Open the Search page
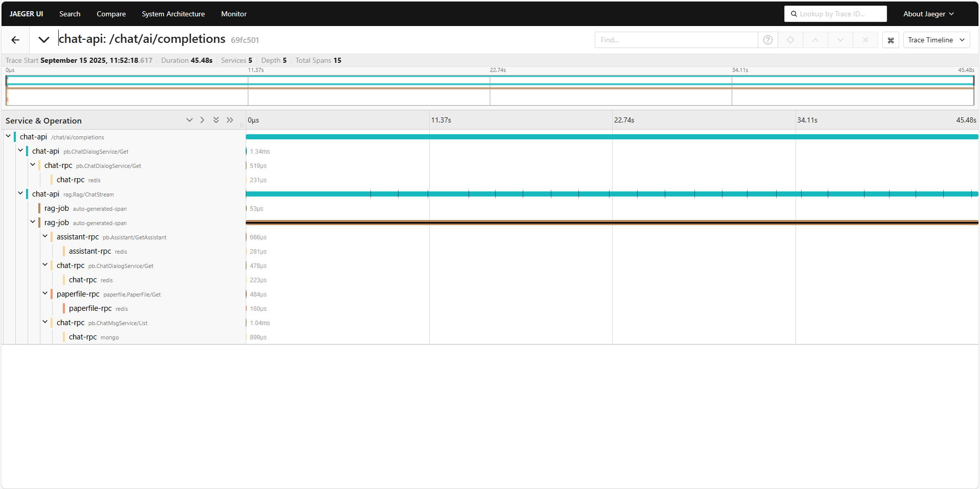The image size is (980, 489). tap(69, 14)
